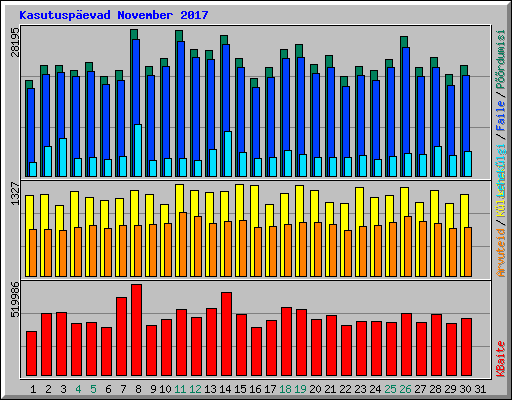
Task: Click green weekend day label 18
Action: click(x=285, y=389)
